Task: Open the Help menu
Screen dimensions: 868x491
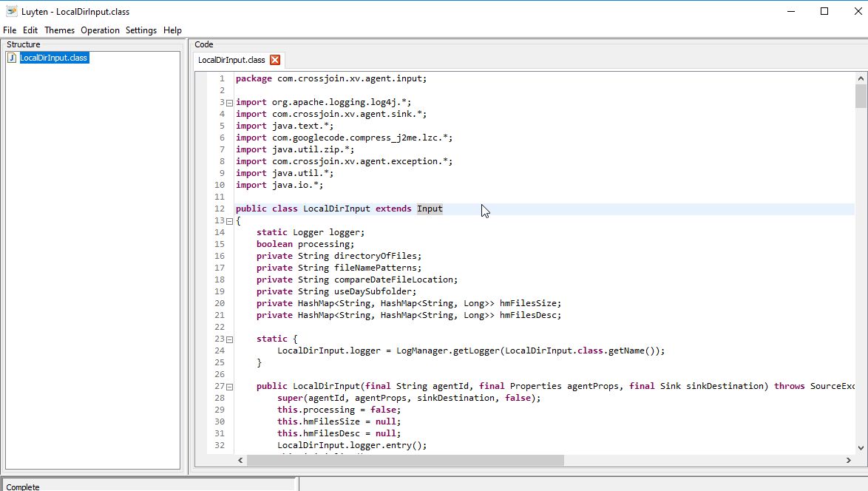Action: (x=172, y=30)
